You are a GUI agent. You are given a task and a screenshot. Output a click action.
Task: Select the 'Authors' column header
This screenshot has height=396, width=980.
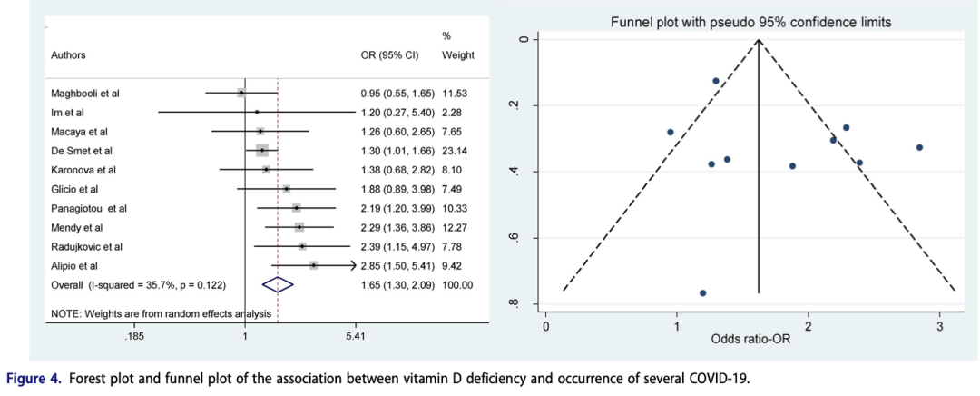69,54
